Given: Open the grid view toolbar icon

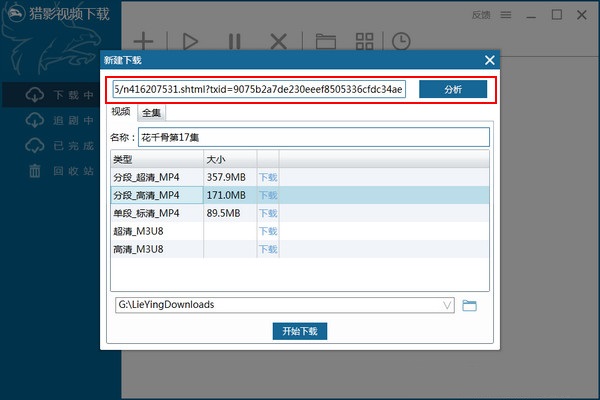Looking at the screenshot, I should point(365,41).
